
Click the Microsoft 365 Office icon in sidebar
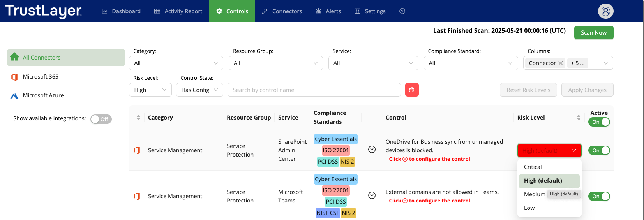coord(14,77)
